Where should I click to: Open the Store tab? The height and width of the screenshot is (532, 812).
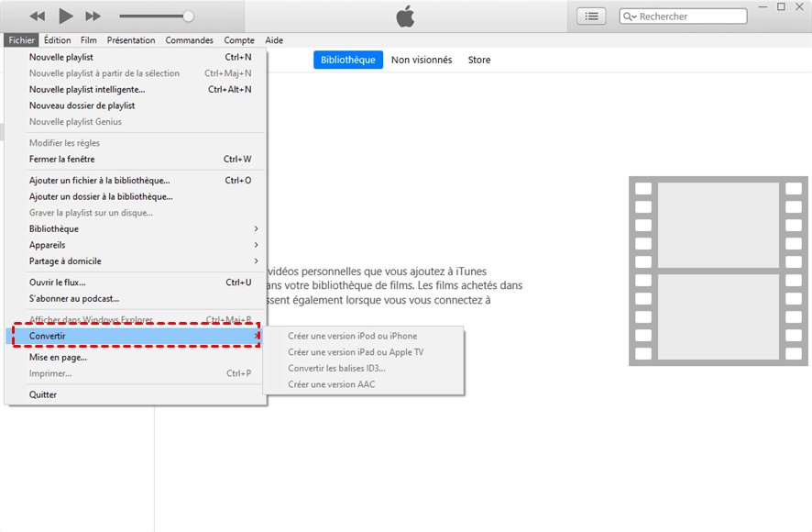(479, 60)
